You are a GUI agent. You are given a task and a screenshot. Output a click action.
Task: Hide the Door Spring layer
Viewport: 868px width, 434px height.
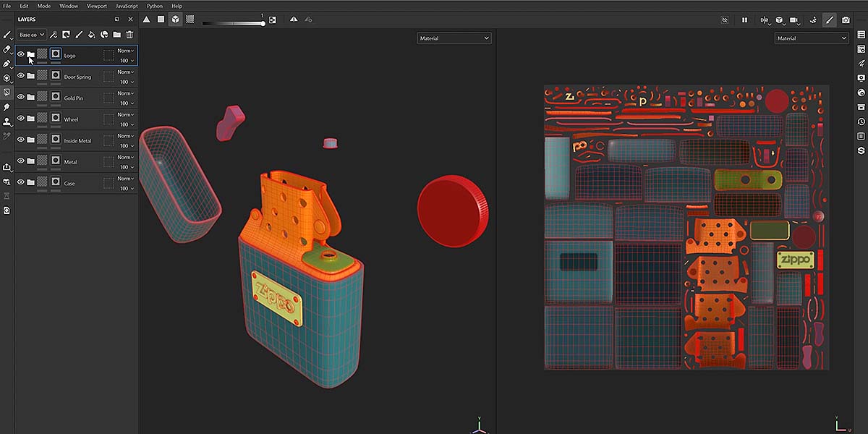[x=21, y=76]
